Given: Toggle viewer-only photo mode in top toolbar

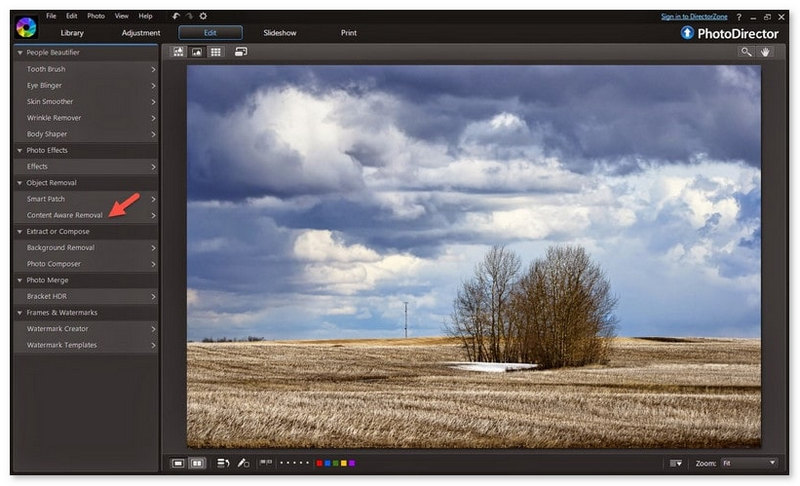Looking at the screenshot, I should pos(197,52).
